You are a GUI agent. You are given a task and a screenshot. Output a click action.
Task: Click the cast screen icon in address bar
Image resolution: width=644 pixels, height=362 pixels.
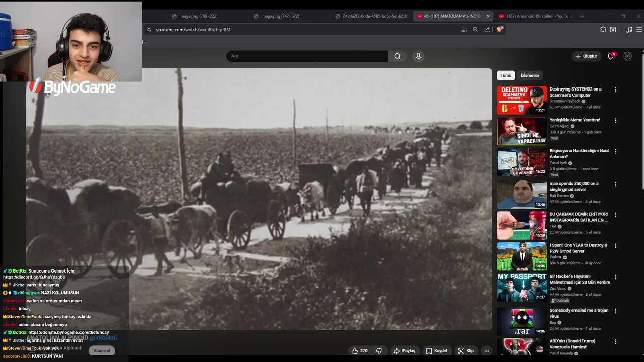click(464, 30)
